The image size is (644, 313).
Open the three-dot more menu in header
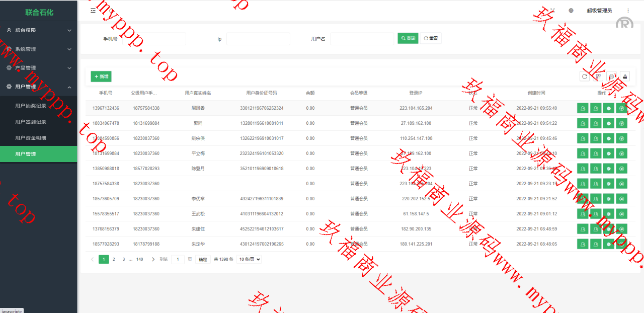click(628, 11)
